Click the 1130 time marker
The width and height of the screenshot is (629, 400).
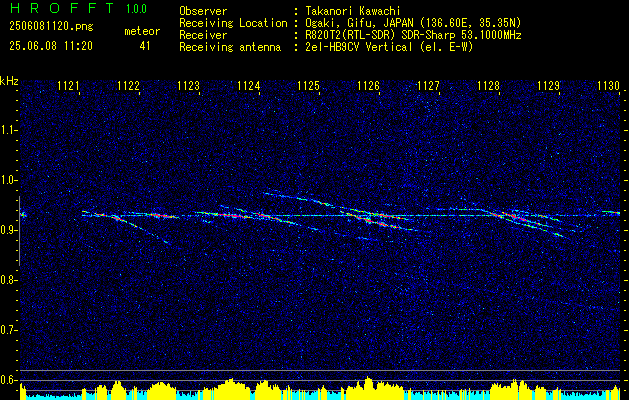[x=609, y=86]
